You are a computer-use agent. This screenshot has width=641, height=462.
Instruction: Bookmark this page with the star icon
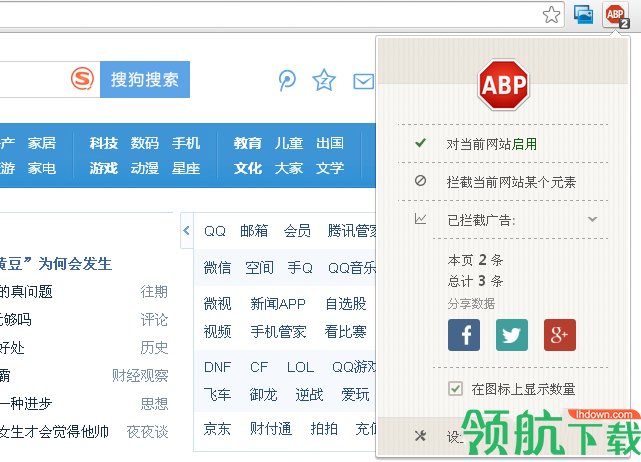(551, 15)
